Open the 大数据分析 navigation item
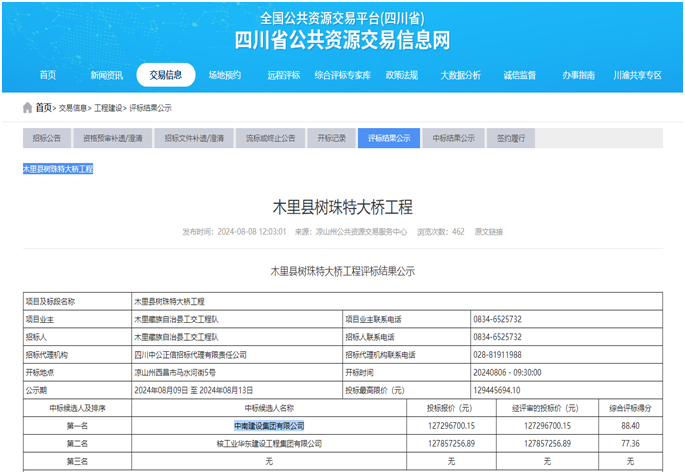The height and width of the screenshot is (474, 685). point(460,75)
